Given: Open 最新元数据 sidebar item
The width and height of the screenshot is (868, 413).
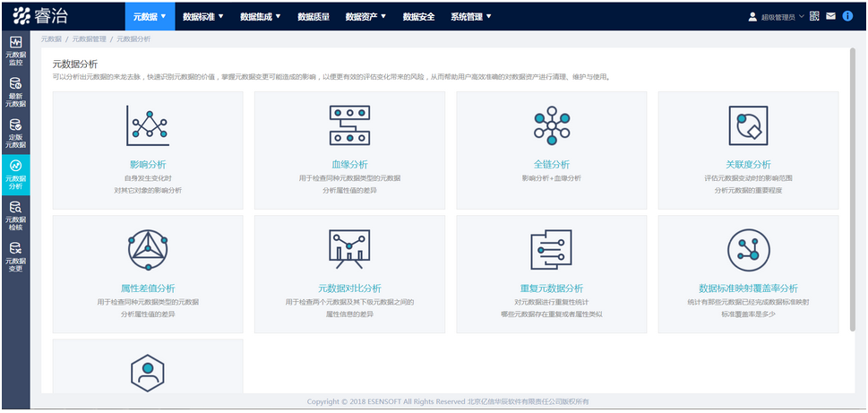Looking at the screenshot, I should [15, 94].
